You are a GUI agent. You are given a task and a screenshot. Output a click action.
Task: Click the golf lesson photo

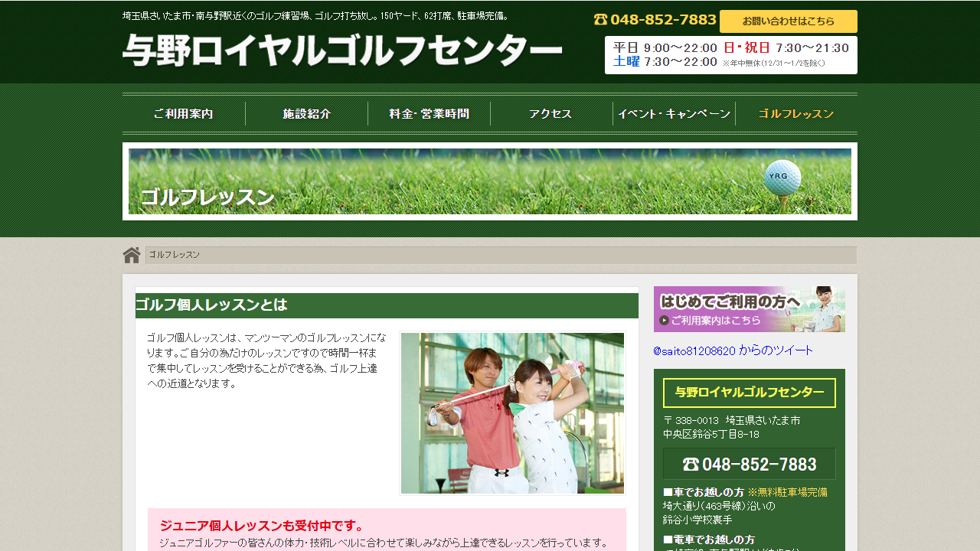tap(512, 413)
